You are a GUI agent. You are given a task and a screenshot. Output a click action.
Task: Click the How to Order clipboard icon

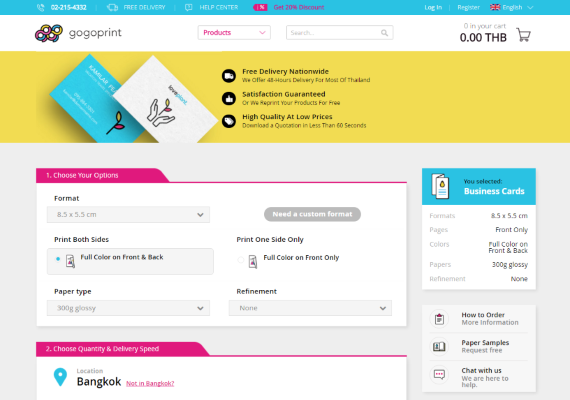click(x=439, y=319)
